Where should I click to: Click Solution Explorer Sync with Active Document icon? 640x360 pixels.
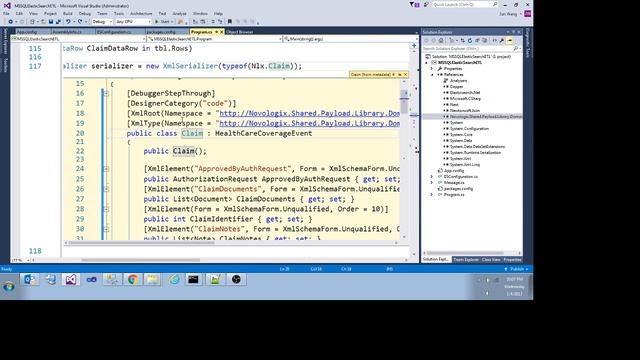(462, 40)
